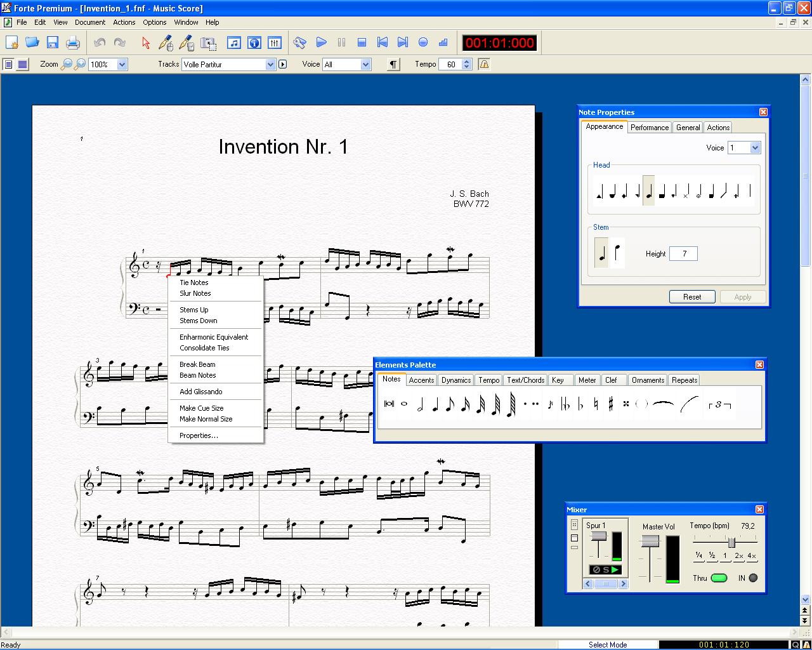Click the Reset button in Note Properties
The height and width of the screenshot is (650, 812).
[692, 296]
